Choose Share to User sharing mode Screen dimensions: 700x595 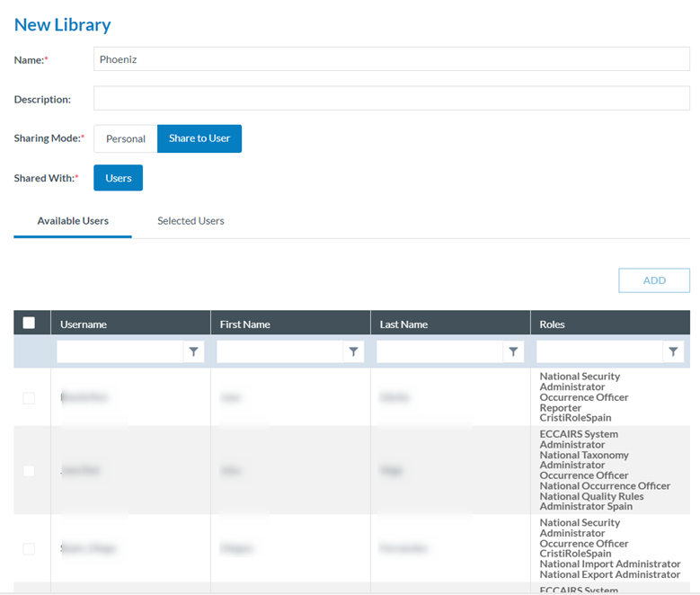199,138
